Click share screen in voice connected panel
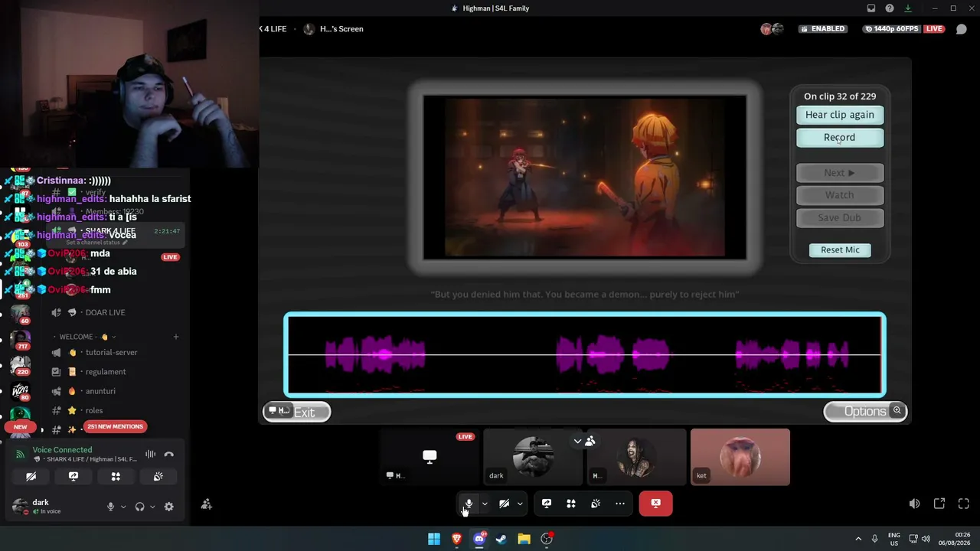The image size is (980, 551). [73, 477]
